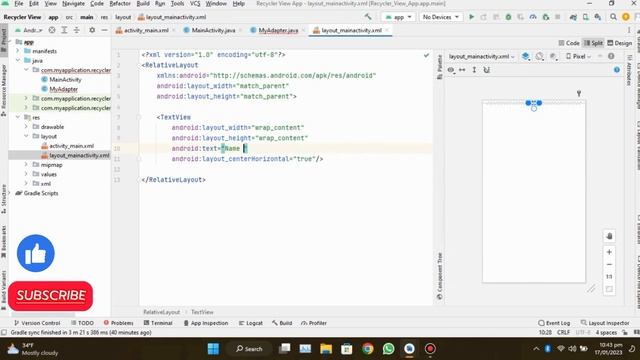Viewport: 640px width, 360px height.
Task: Switch editor to Split view
Action: [x=593, y=43]
